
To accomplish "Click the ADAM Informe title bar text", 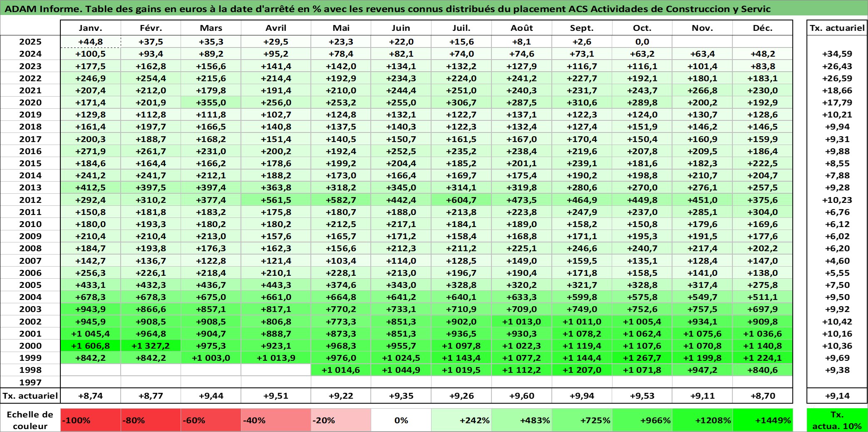I will tap(388, 9).
